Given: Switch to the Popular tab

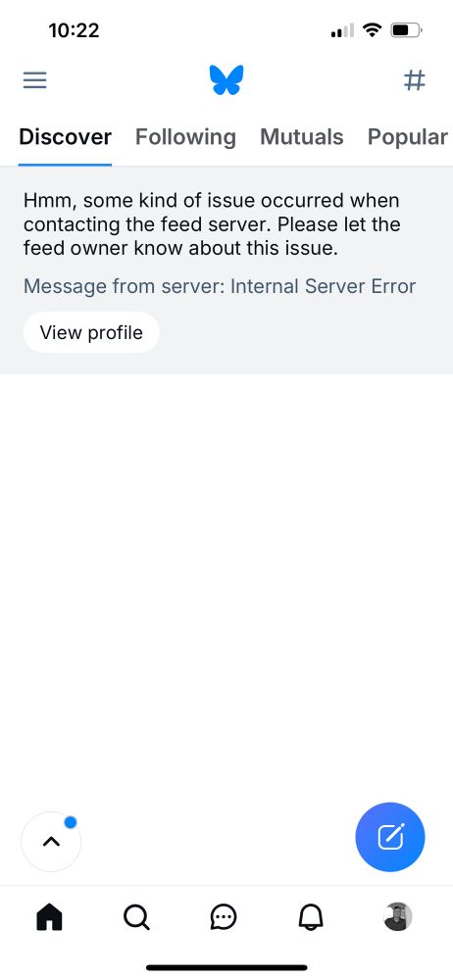Looking at the screenshot, I should 407,137.
